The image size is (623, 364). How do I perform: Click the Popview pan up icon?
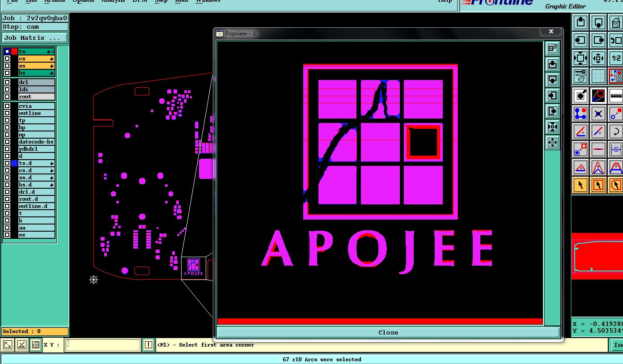pyautogui.click(x=552, y=64)
